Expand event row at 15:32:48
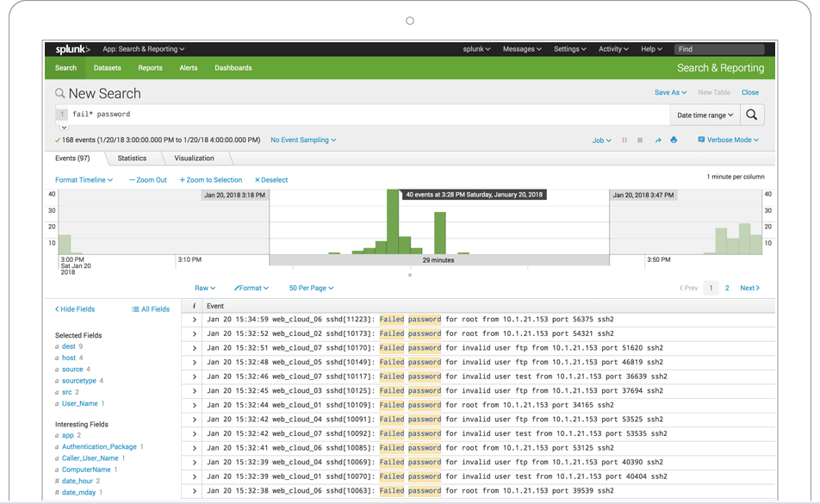Screen dimensions: 820x504 194,363
